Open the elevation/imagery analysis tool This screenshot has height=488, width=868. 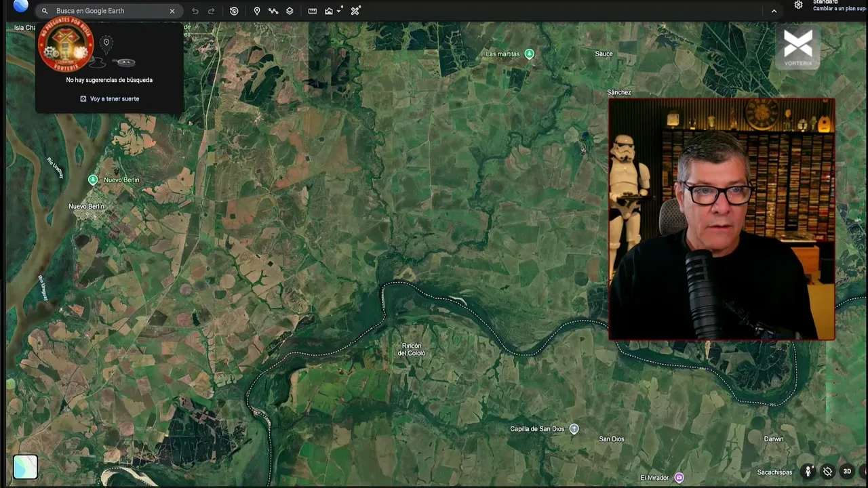coord(329,11)
